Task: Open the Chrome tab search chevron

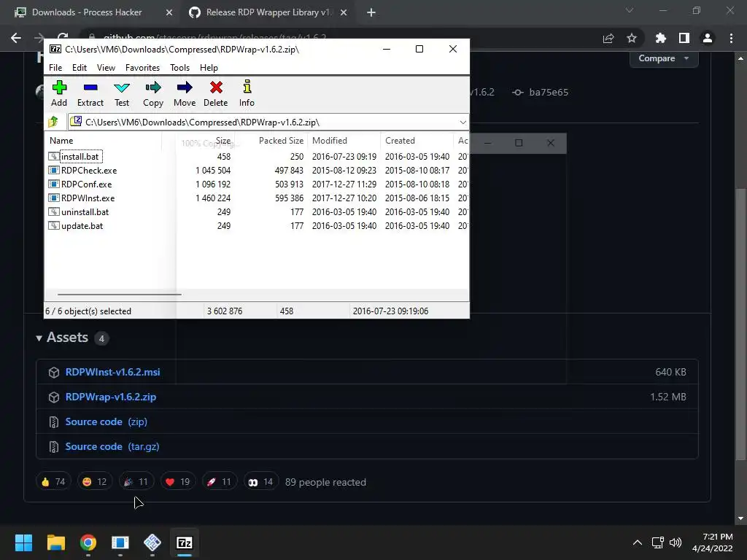Action: tap(630, 10)
